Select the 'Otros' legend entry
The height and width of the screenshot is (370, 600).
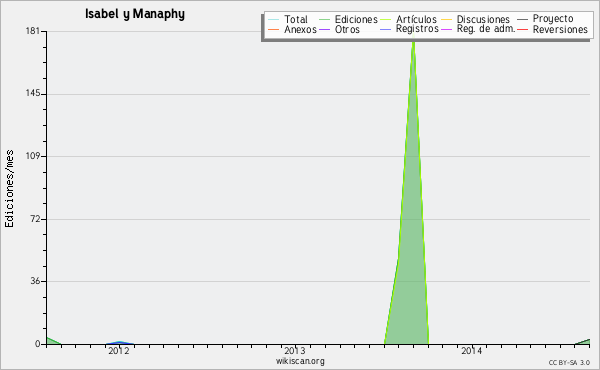coord(347,29)
